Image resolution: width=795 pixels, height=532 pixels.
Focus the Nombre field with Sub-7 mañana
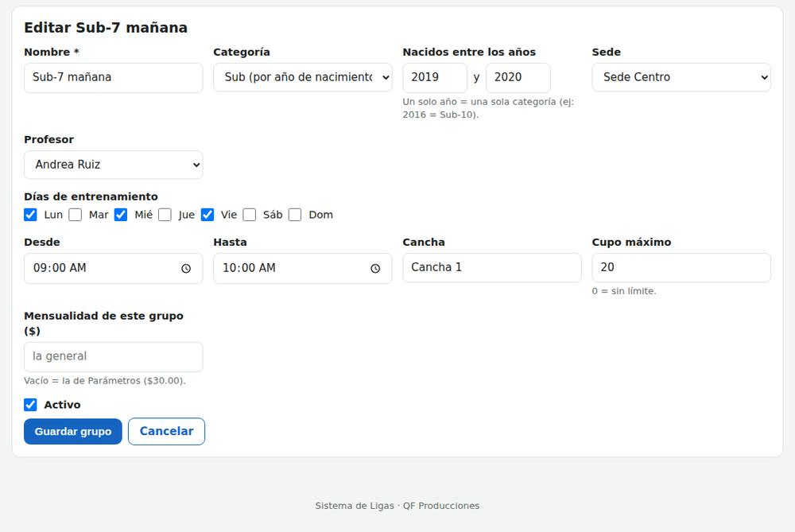point(114,78)
